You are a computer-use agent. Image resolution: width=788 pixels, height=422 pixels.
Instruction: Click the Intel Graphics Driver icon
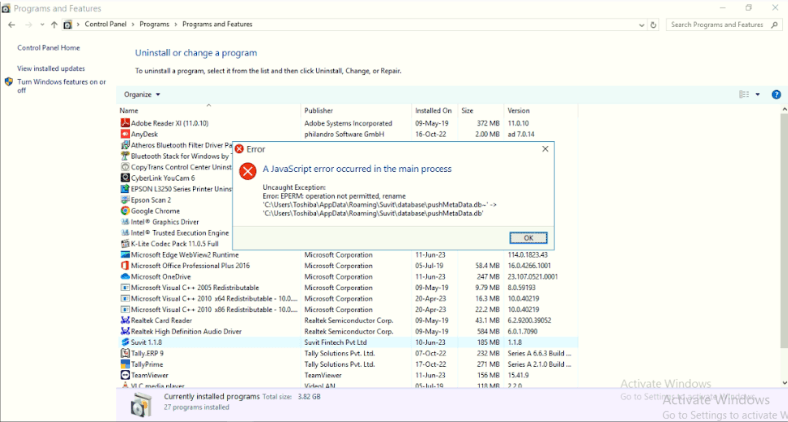(125, 222)
